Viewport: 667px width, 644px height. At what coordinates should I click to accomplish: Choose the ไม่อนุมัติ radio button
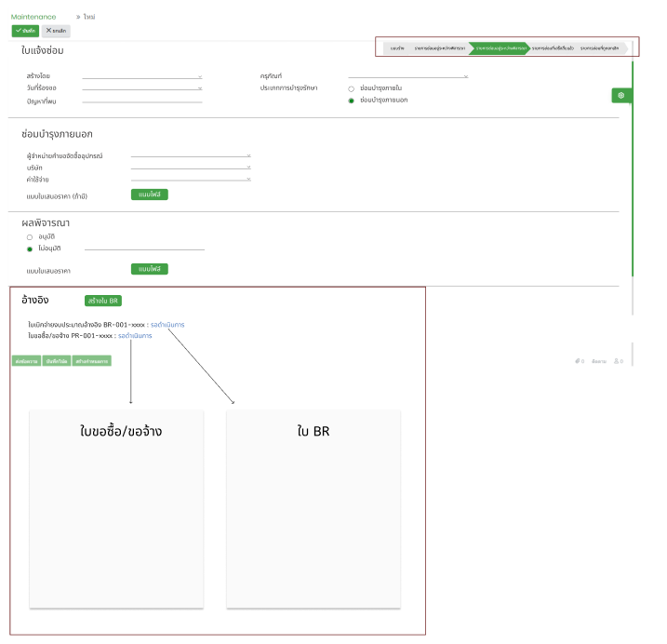pyautogui.click(x=30, y=249)
